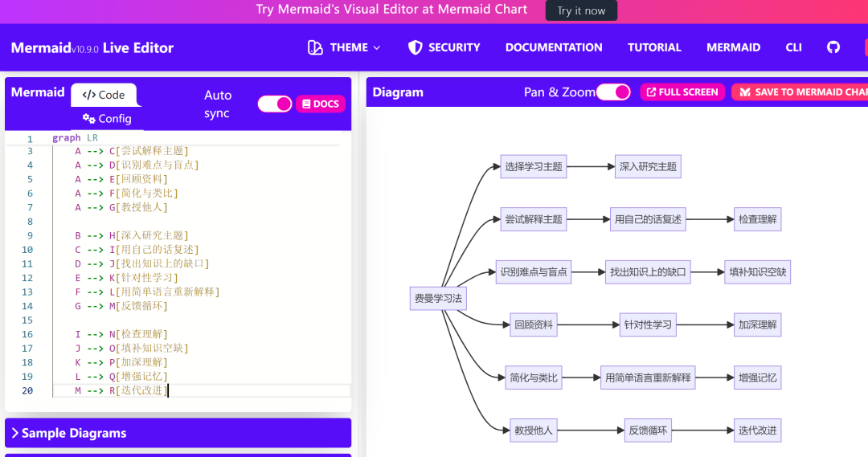
Task: Open the GitHub icon link
Action: (x=833, y=47)
